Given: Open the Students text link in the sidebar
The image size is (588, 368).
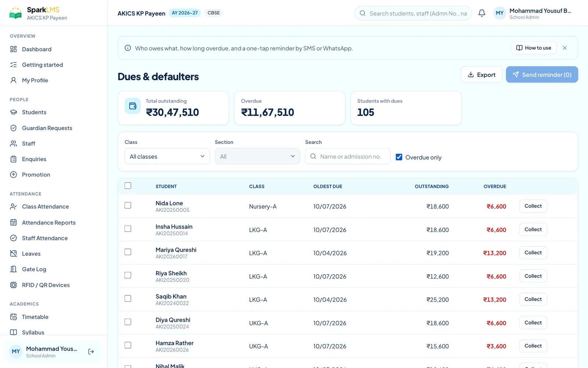Looking at the screenshot, I should click(x=34, y=112).
